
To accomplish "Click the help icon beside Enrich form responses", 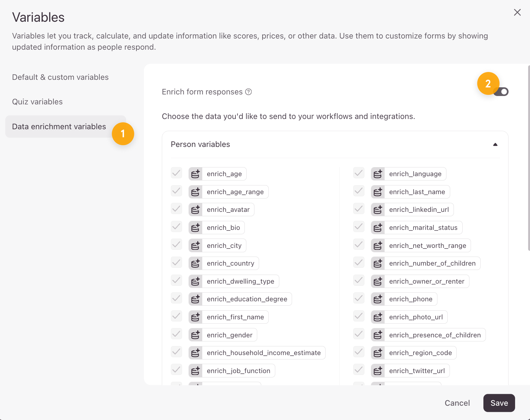I will [248, 92].
